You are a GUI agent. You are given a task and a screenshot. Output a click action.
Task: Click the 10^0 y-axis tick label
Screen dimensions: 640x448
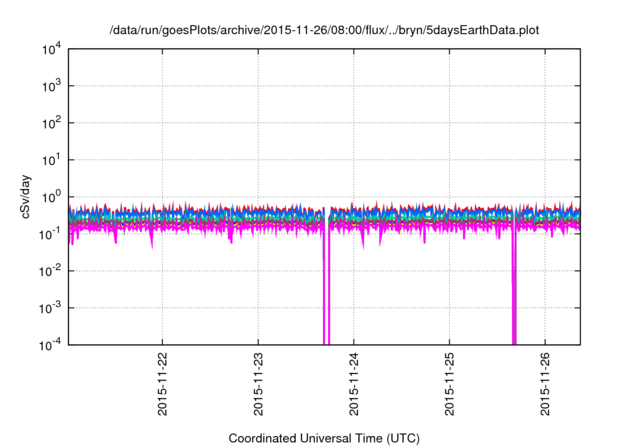(x=51, y=197)
